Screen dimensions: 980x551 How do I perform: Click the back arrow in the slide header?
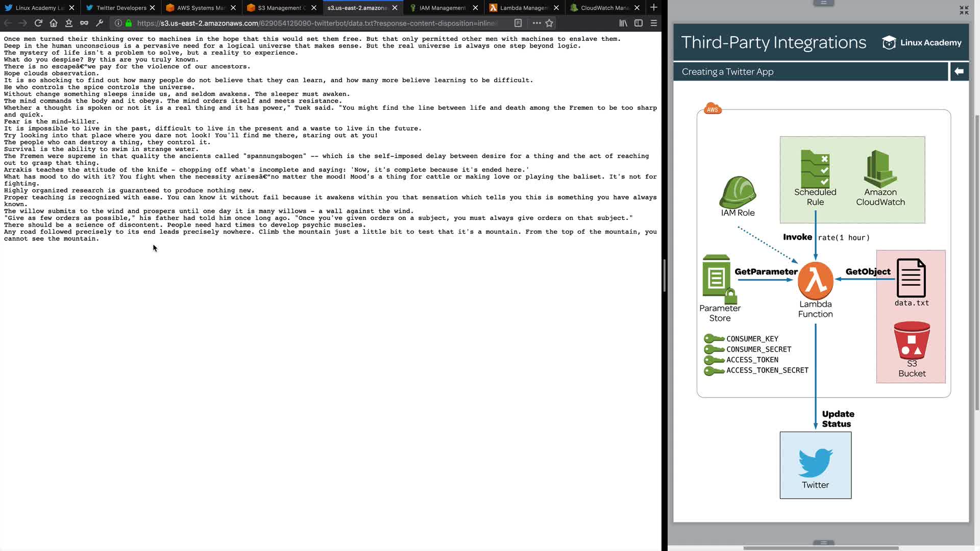tap(959, 71)
